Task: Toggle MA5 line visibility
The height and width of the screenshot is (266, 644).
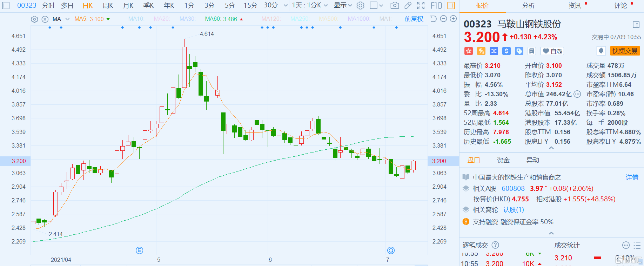Action: (89, 19)
